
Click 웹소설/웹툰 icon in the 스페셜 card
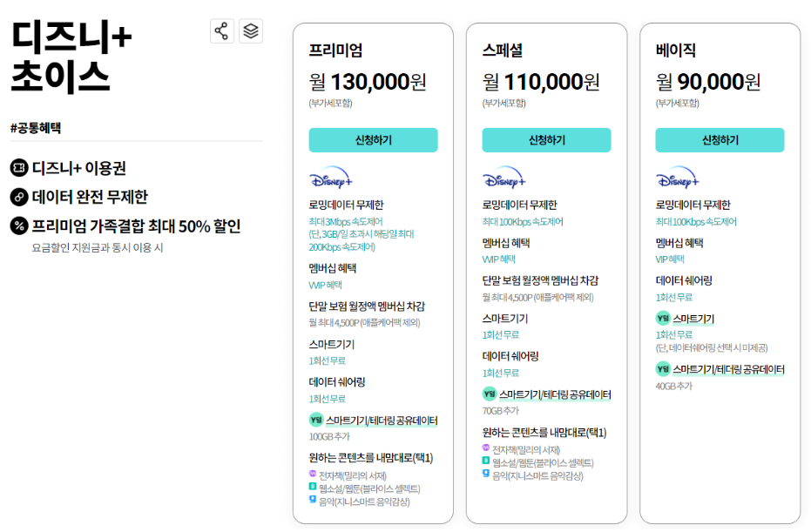point(486,460)
